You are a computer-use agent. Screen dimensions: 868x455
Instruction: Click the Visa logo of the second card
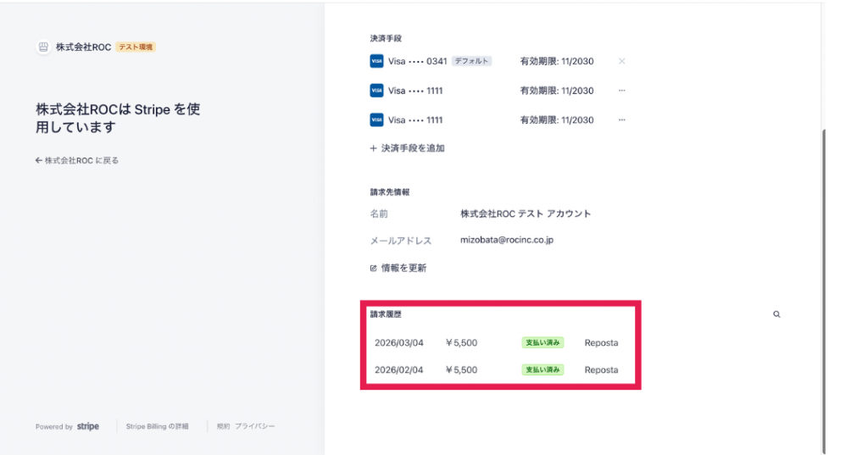[x=376, y=91]
